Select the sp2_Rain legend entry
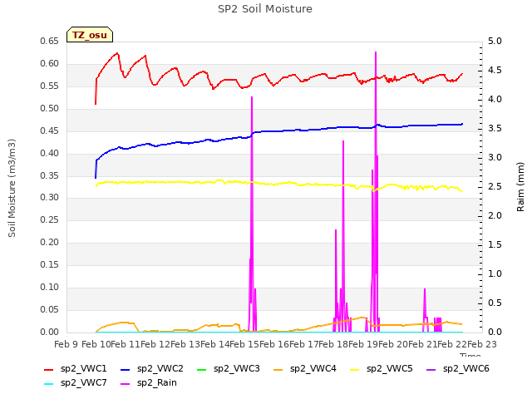Screen dimensions: 532x399 (149, 383)
